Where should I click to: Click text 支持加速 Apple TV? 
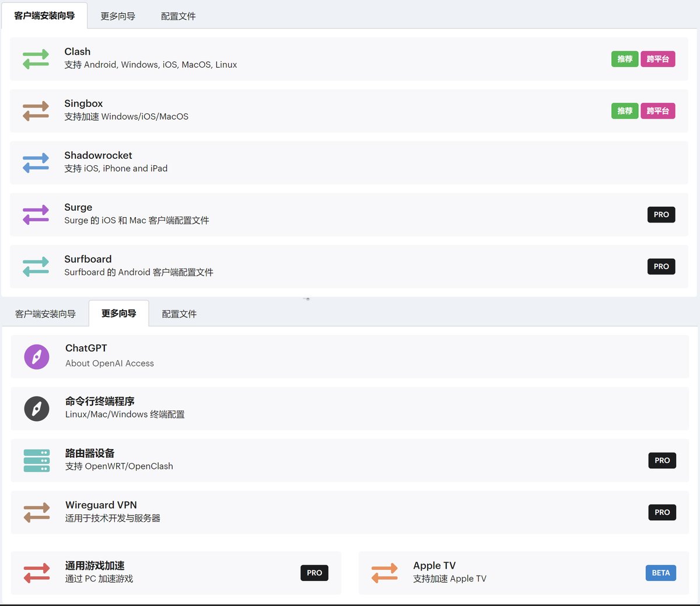(x=450, y=579)
